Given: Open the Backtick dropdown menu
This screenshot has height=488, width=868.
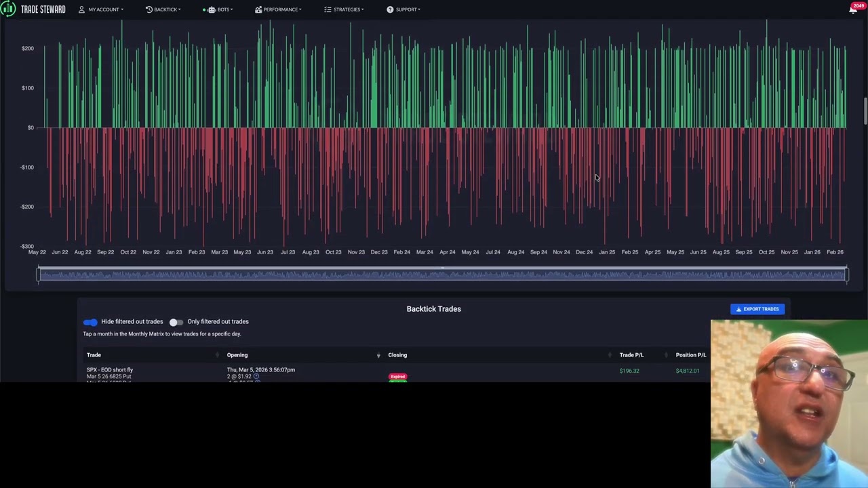Looking at the screenshot, I should 163,9.
